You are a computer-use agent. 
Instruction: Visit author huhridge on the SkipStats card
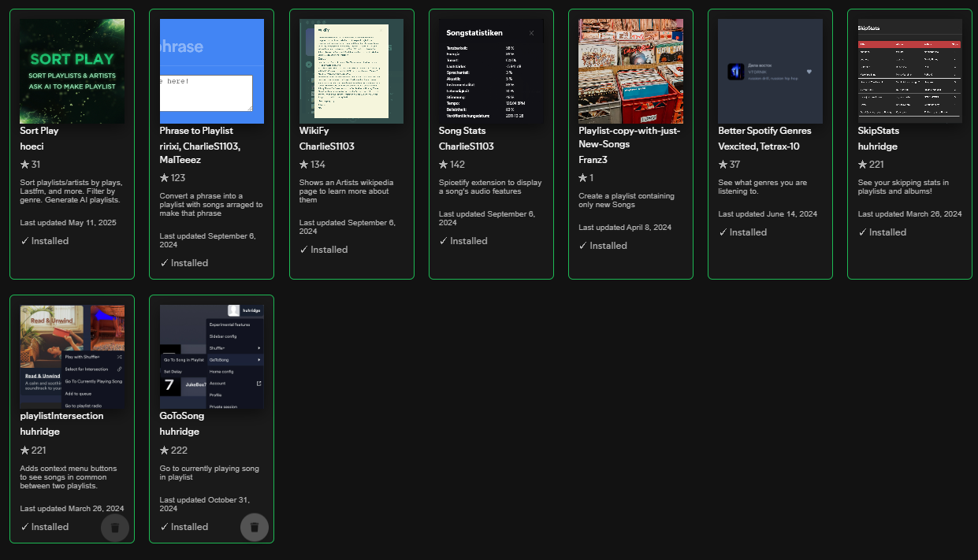click(878, 146)
